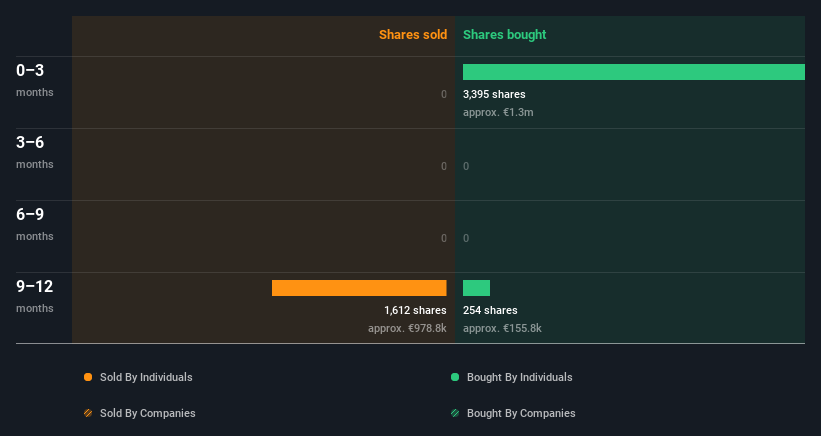
Task: Click the Shares bought column header
Action: point(504,35)
